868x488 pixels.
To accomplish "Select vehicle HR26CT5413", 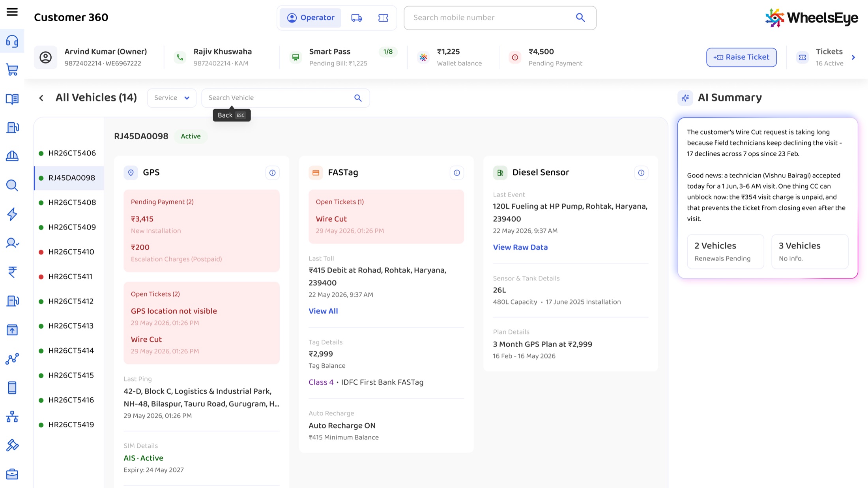I will click(x=69, y=326).
